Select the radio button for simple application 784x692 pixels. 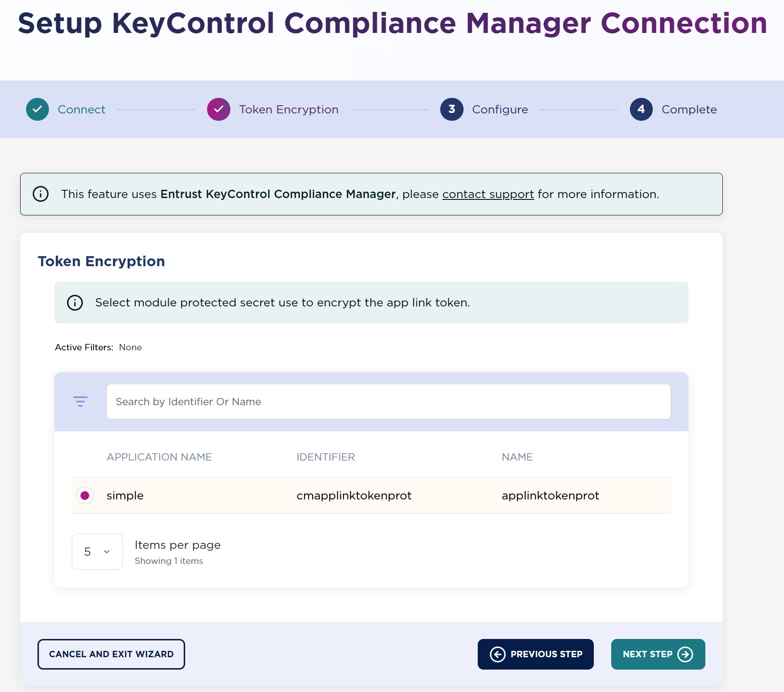(85, 495)
